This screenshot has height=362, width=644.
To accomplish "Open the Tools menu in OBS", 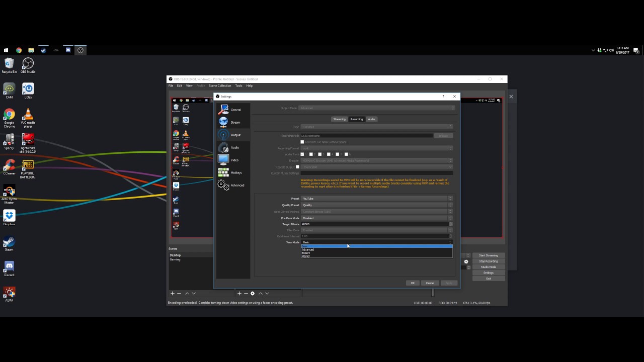I will click(x=238, y=86).
